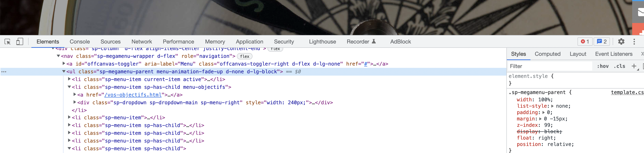Expand the sp-dropdown-main div node
Image resolution: width=644 pixels, height=153 pixels.
[74, 102]
